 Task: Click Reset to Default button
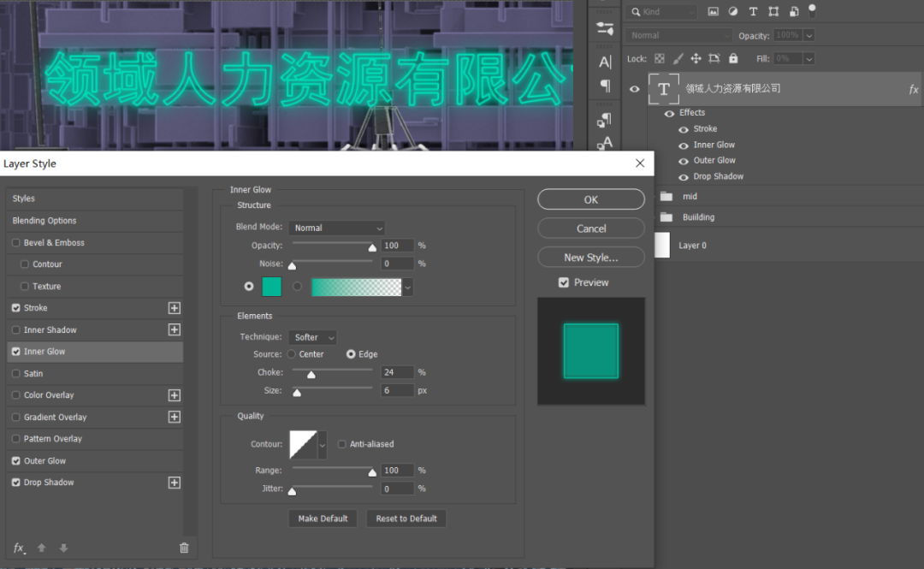click(406, 519)
